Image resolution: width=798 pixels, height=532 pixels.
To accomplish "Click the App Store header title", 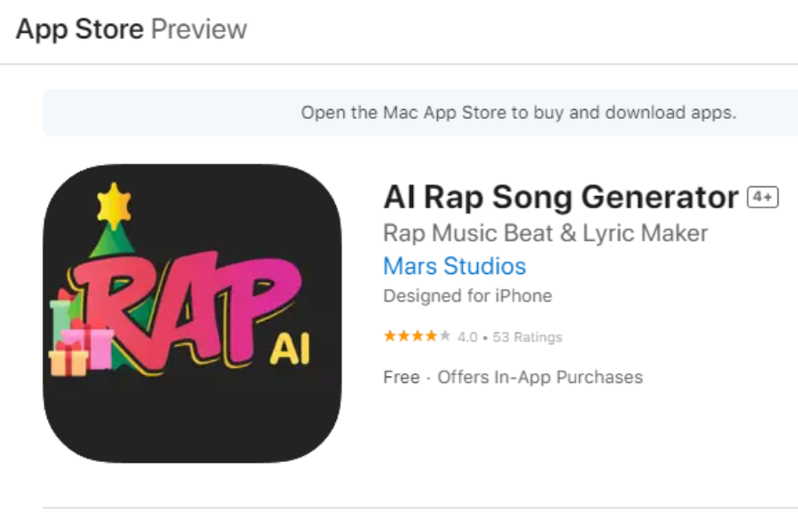I will coord(80,28).
